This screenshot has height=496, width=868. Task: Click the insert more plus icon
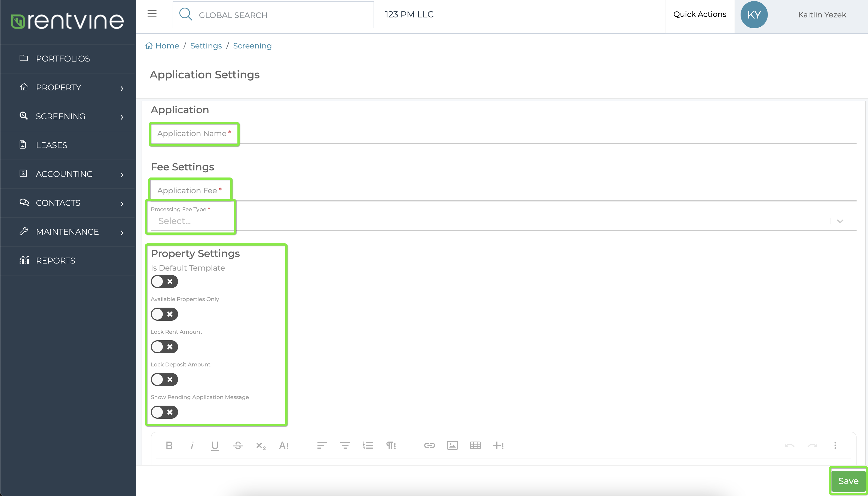tap(498, 446)
